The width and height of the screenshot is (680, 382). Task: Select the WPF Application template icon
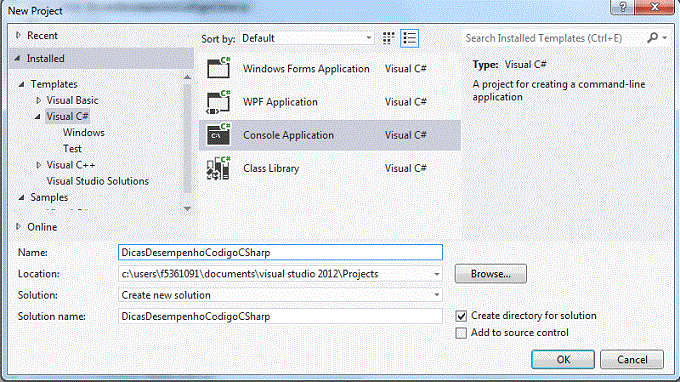point(218,102)
